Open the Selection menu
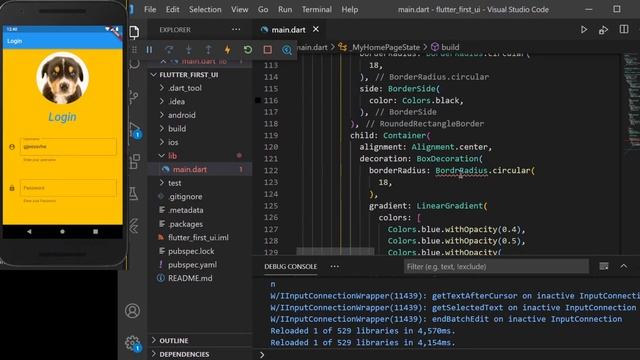This screenshot has width=640, height=360. 205,9
